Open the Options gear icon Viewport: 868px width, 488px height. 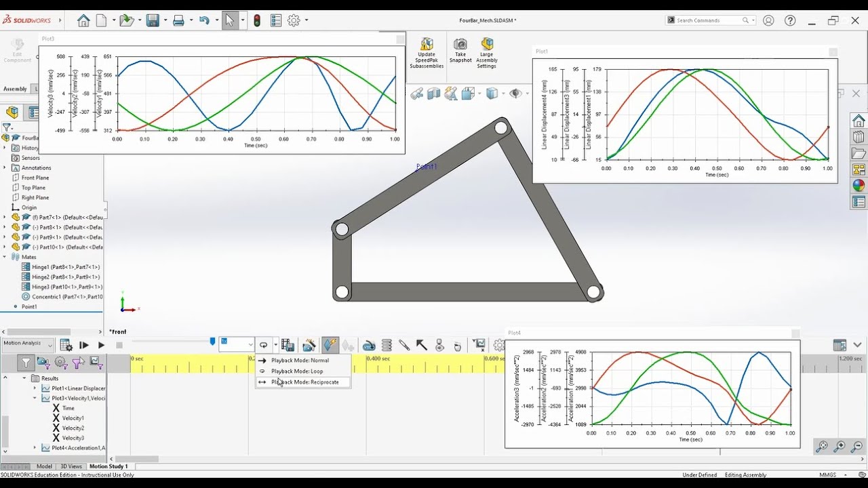pos(294,20)
